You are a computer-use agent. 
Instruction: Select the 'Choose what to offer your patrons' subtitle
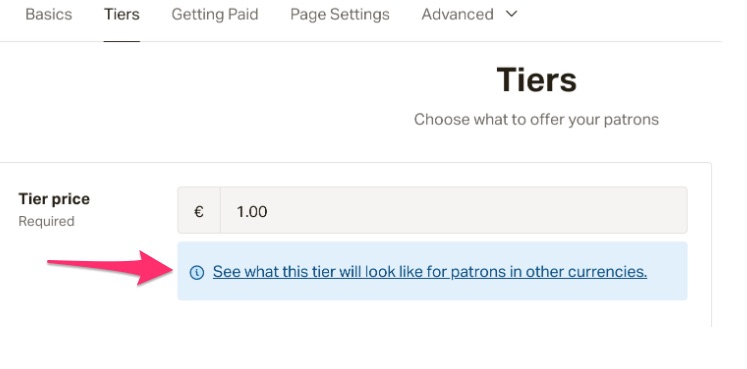tap(536, 120)
